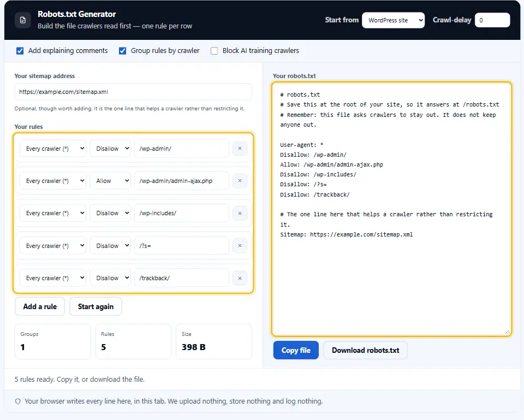
Task: Edit the /wp-admin/admin-ajax.php path field
Action: (x=181, y=181)
